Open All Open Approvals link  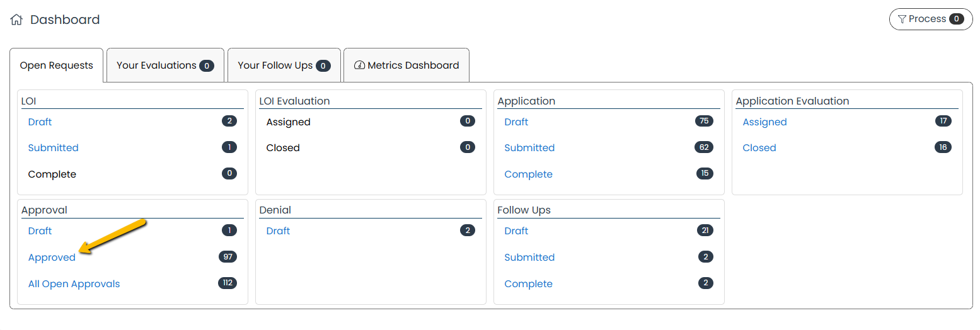pos(74,284)
